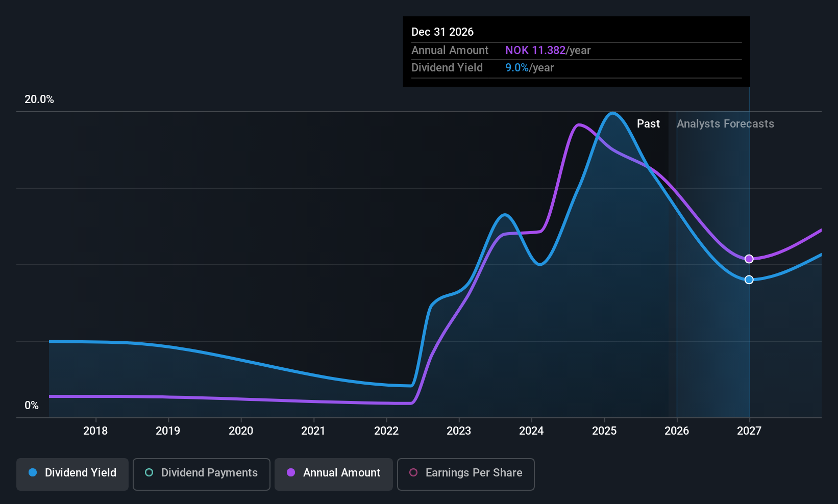
Task: Enable the Dividend Payments series
Action: click(201, 473)
